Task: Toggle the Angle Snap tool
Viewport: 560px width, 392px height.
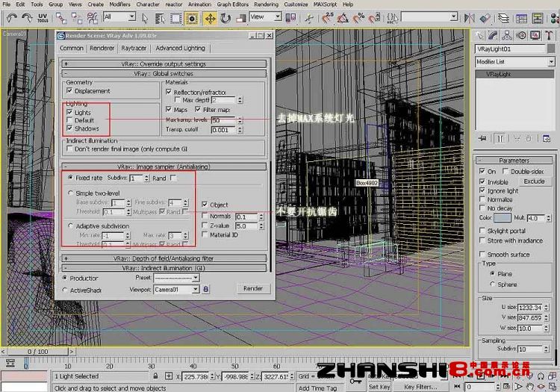Action: tap(343, 18)
